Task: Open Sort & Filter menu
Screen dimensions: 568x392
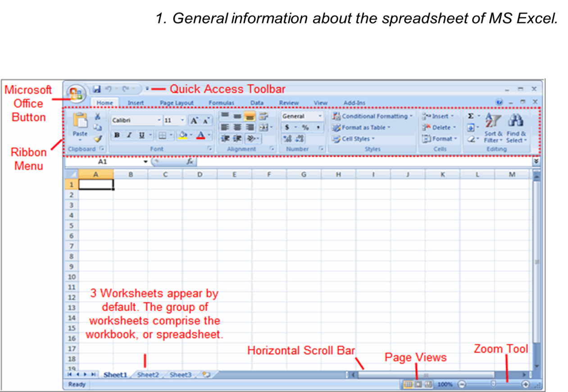Action: tap(493, 128)
